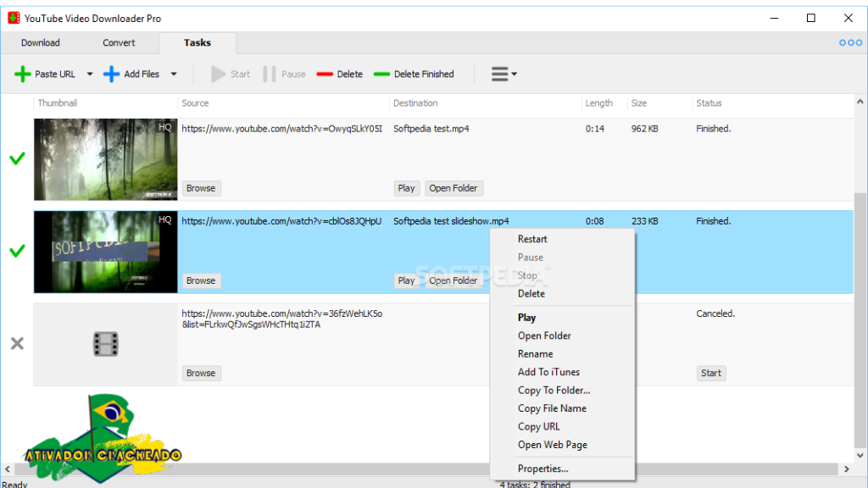Select the Tasks tab

tap(198, 42)
